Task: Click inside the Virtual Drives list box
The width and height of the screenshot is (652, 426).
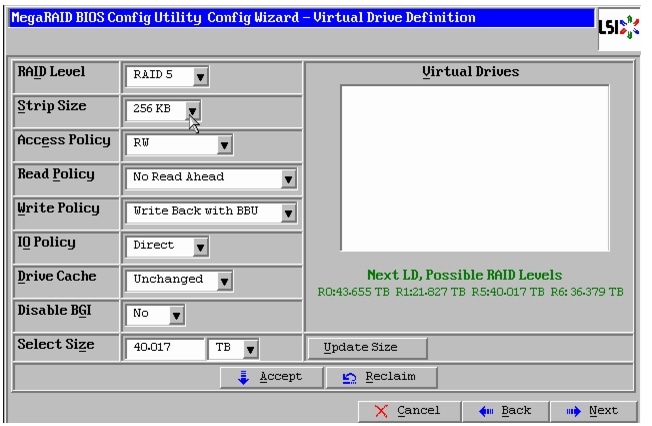Action: click(475, 168)
